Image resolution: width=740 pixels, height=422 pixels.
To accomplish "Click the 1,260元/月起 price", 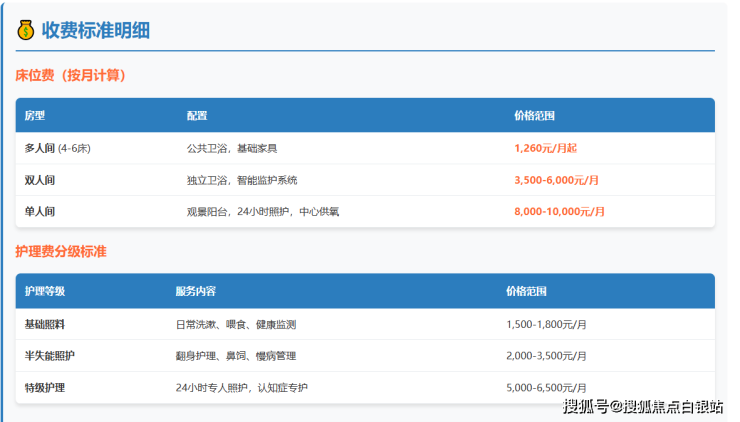I will [x=545, y=148].
